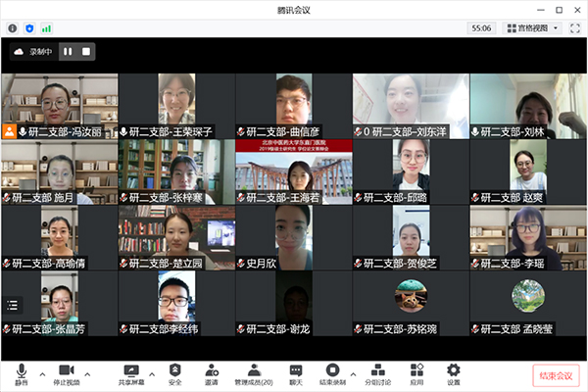The height and width of the screenshot is (392, 588).
Task: Open the settings gear in the toolbar
Action: tap(453, 372)
